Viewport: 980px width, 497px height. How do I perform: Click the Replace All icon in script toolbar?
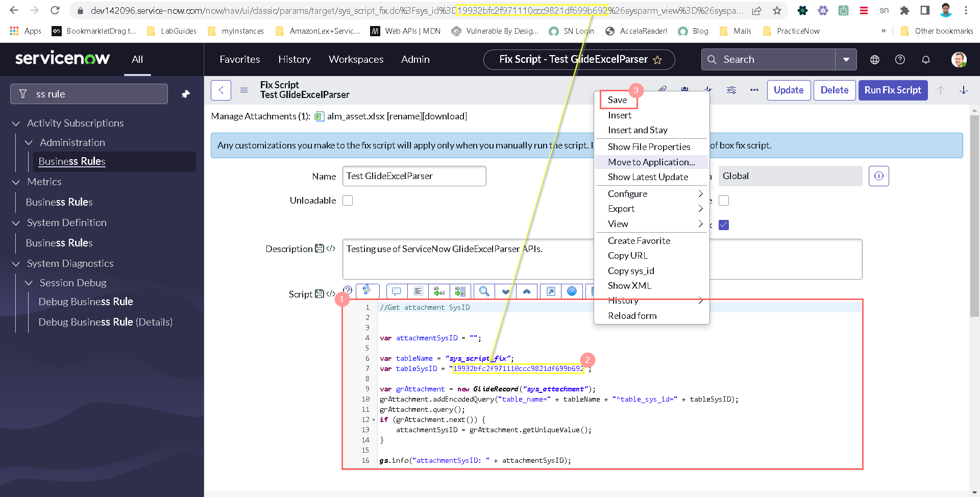460,291
